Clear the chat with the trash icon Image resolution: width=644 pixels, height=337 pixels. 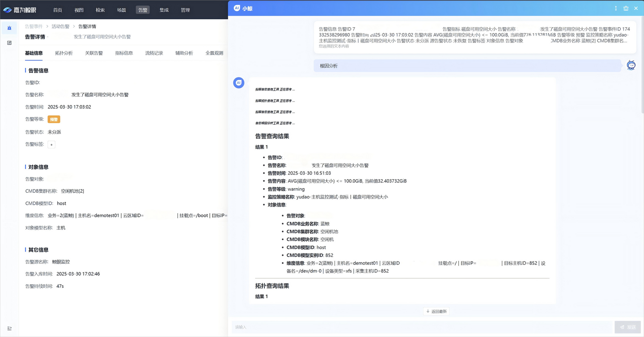[x=626, y=8]
